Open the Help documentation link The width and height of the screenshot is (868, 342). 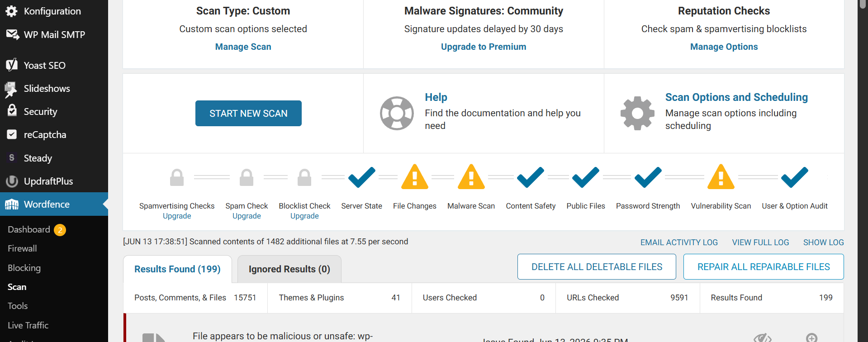coord(436,97)
